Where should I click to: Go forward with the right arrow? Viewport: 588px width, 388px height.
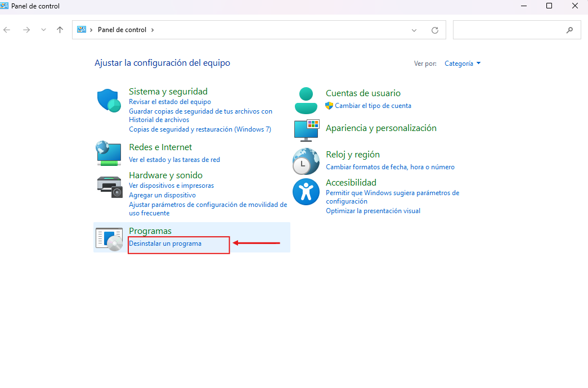click(26, 30)
